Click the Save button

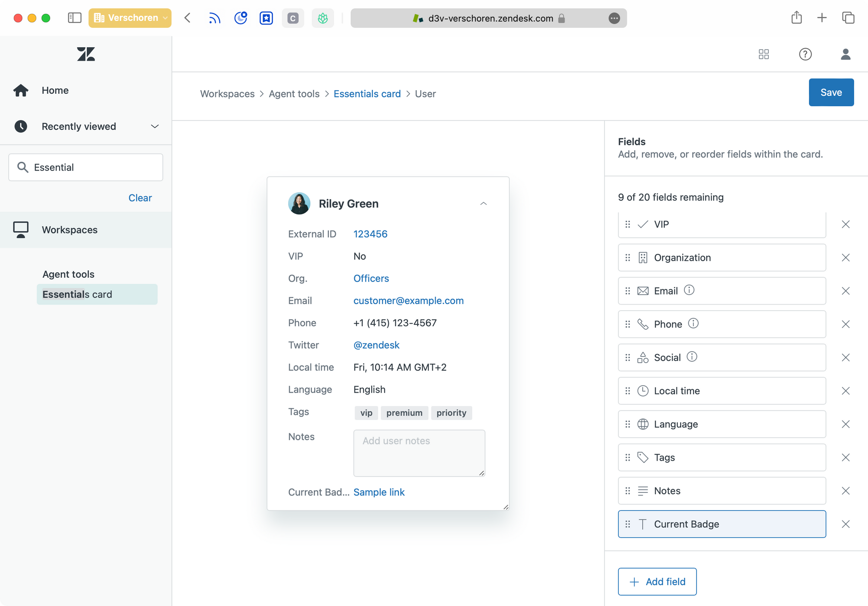(831, 92)
